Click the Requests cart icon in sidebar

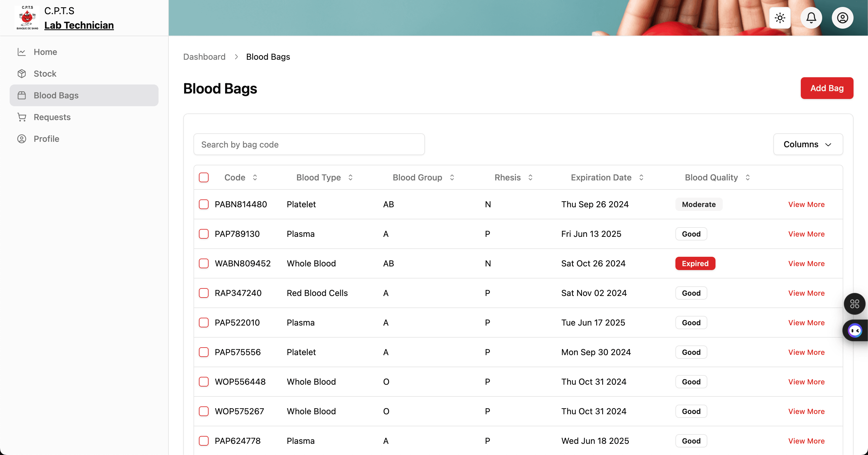[x=22, y=117]
